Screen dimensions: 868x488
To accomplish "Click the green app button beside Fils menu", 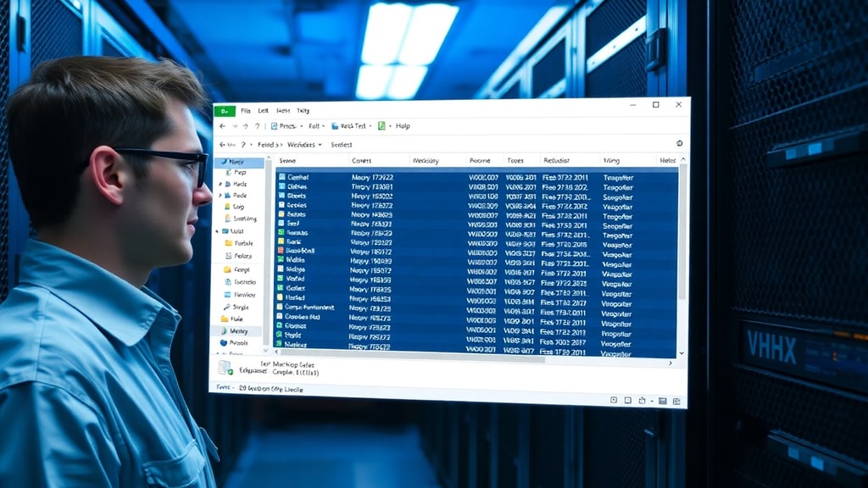I will pyautogui.click(x=225, y=111).
